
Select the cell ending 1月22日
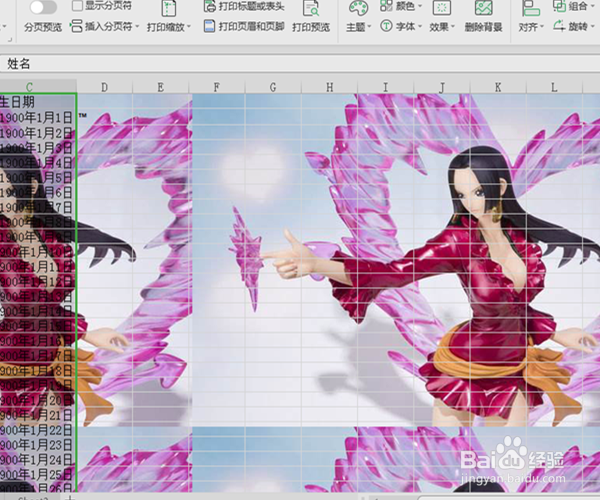(x=38, y=430)
